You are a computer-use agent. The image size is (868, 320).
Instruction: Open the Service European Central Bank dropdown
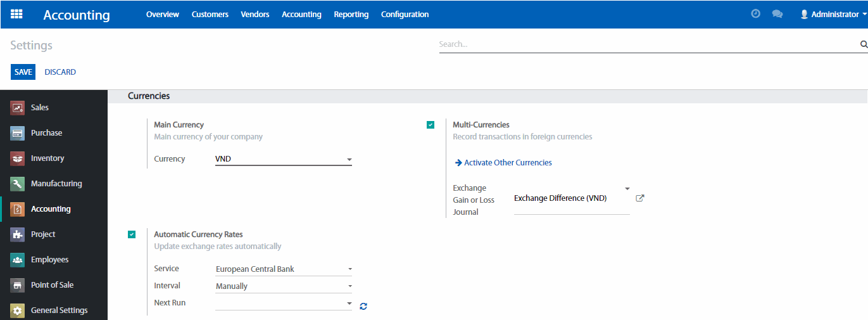tap(283, 269)
